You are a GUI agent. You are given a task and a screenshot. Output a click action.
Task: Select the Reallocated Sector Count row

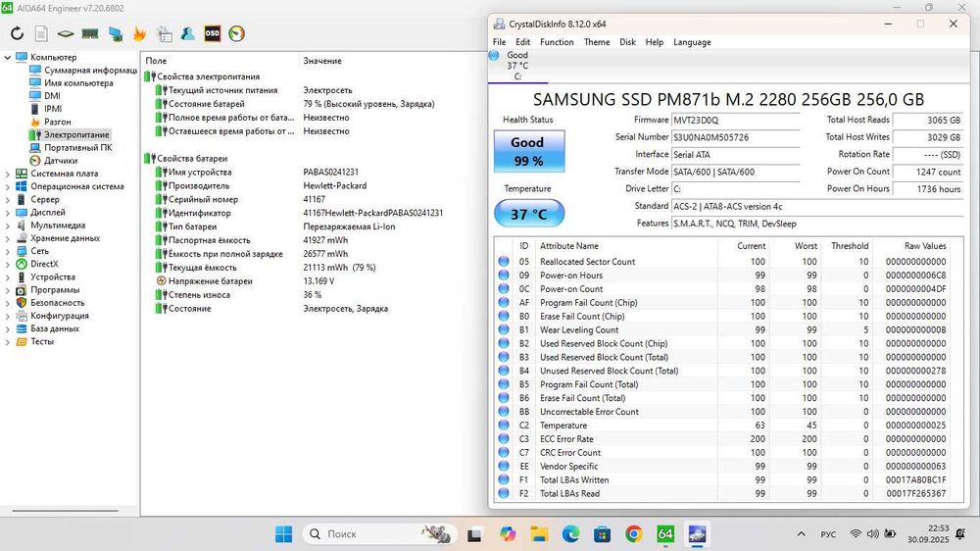(x=724, y=262)
